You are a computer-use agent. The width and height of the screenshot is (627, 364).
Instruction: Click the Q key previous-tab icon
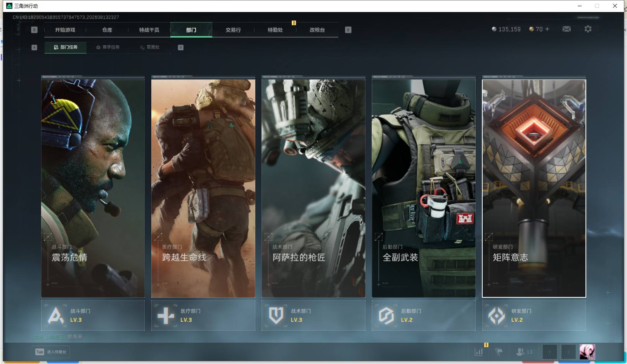click(34, 30)
